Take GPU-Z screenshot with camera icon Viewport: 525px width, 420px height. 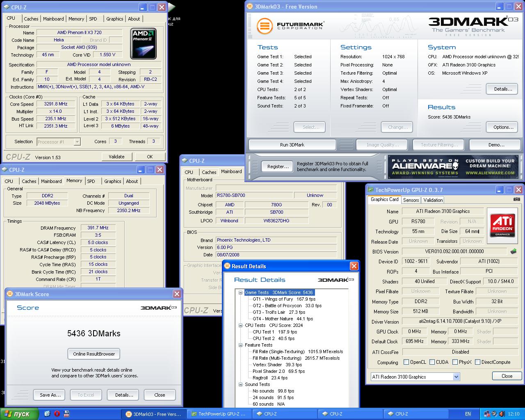(516, 199)
